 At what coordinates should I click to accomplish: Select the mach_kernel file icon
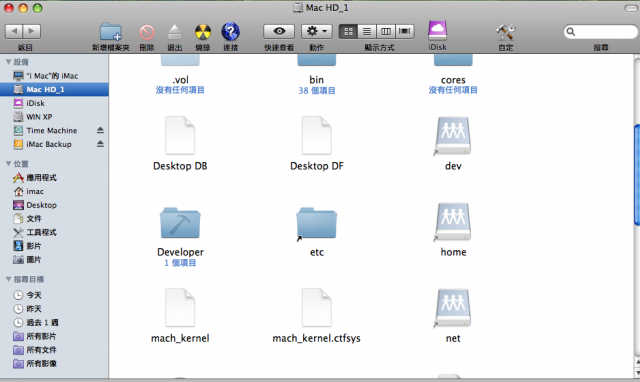(x=180, y=308)
